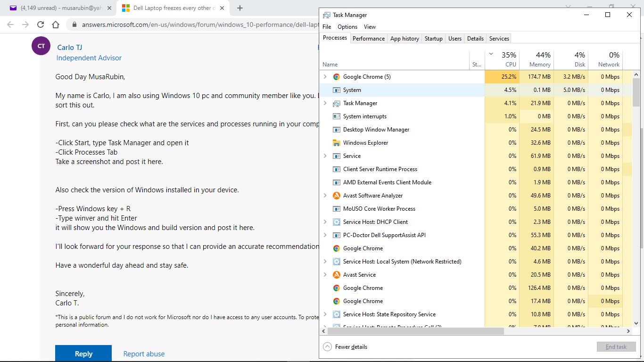Click the Client Server Runtime Process icon
The width and height of the screenshot is (644, 362).
pos(336,169)
